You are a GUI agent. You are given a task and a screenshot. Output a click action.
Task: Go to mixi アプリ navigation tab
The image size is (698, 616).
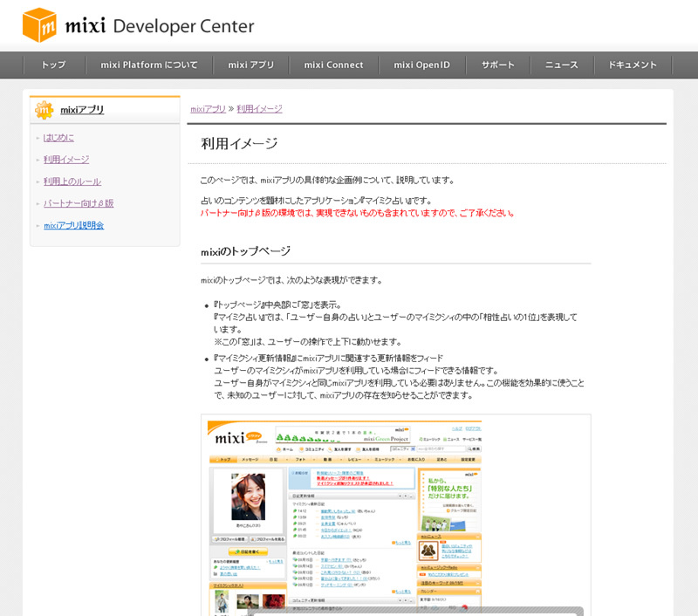point(251,65)
